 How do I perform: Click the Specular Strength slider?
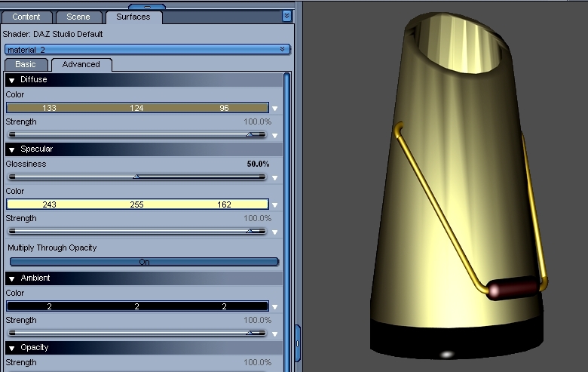[137, 231]
